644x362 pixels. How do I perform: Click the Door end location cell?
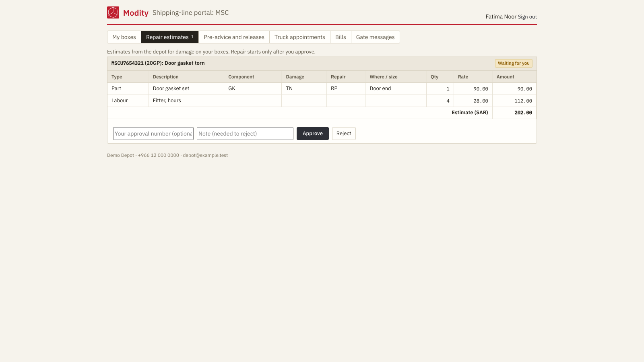coord(396,88)
